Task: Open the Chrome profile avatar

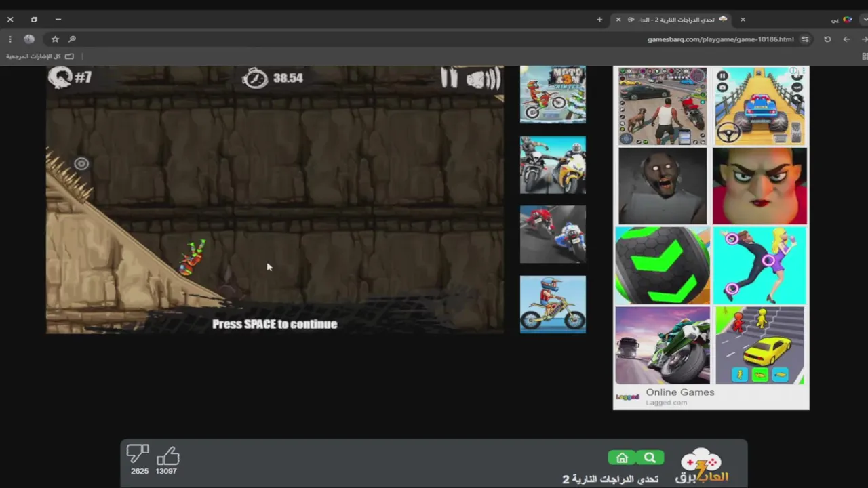Action: coord(29,39)
